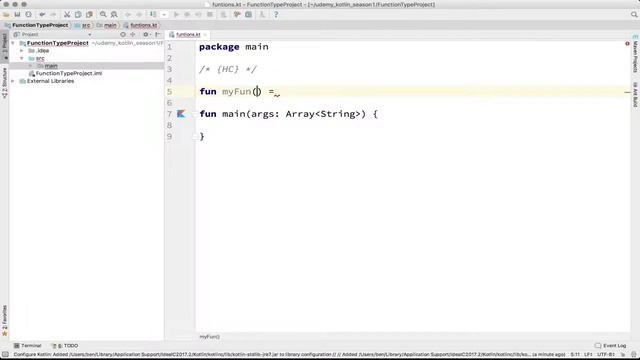
Task: Click the Replace toolbar icon
Action: pos(114,15)
